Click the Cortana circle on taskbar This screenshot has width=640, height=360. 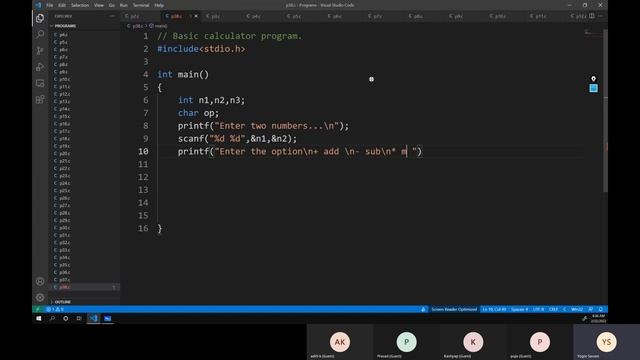click(x=66, y=318)
